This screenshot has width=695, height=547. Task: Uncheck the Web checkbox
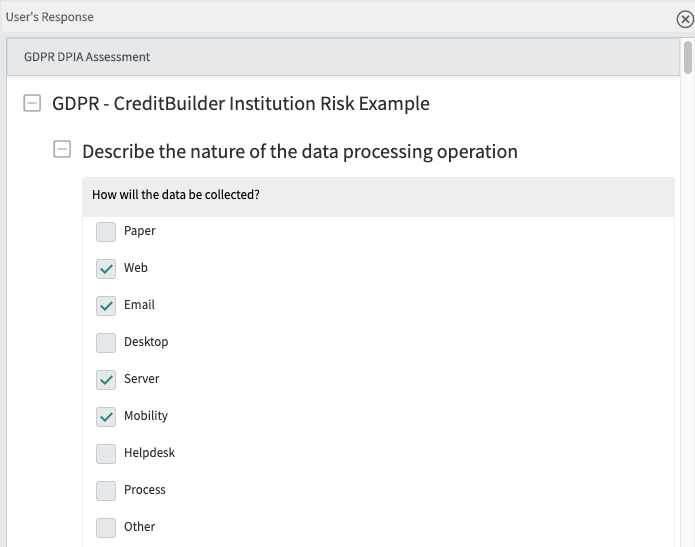106,269
